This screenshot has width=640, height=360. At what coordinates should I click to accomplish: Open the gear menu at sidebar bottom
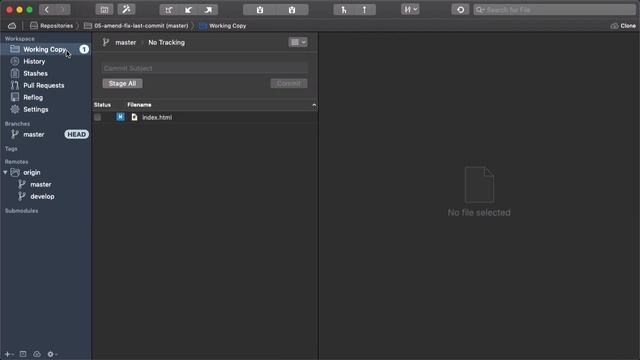[52, 354]
